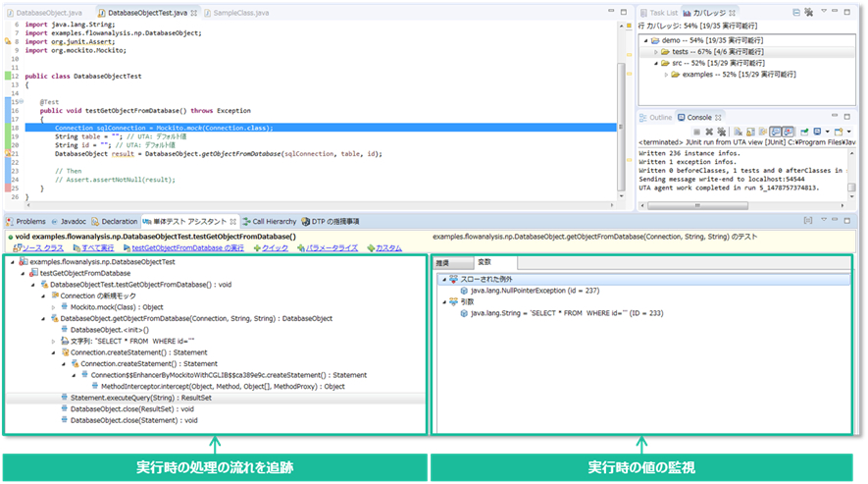Click the Clear Console icon
The image size is (868, 484).
point(738,132)
